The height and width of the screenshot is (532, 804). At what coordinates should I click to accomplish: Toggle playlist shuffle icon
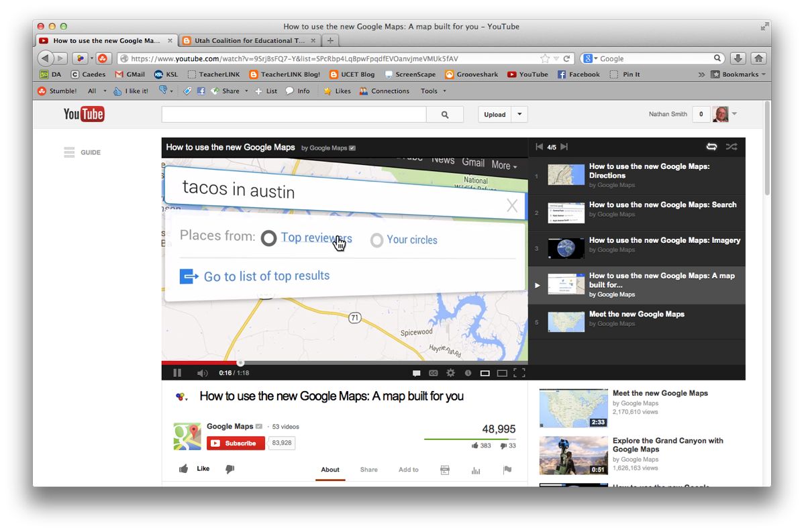click(732, 146)
